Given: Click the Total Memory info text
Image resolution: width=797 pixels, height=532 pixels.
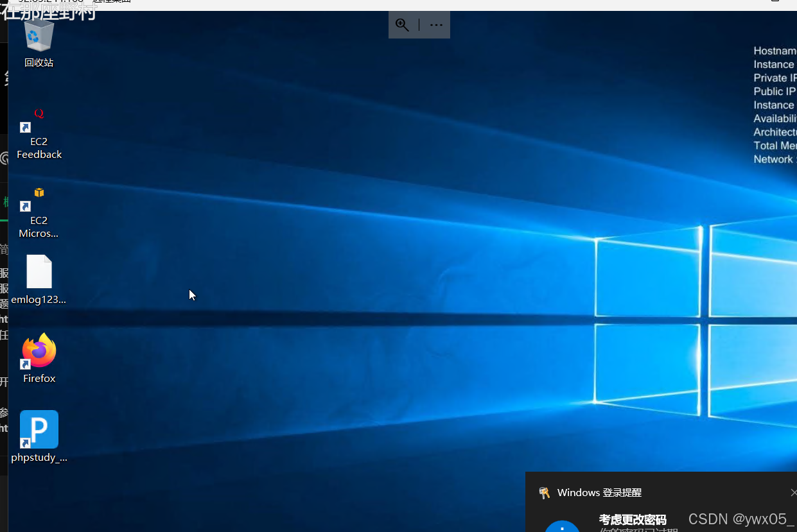Looking at the screenshot, I should [775, 146].
